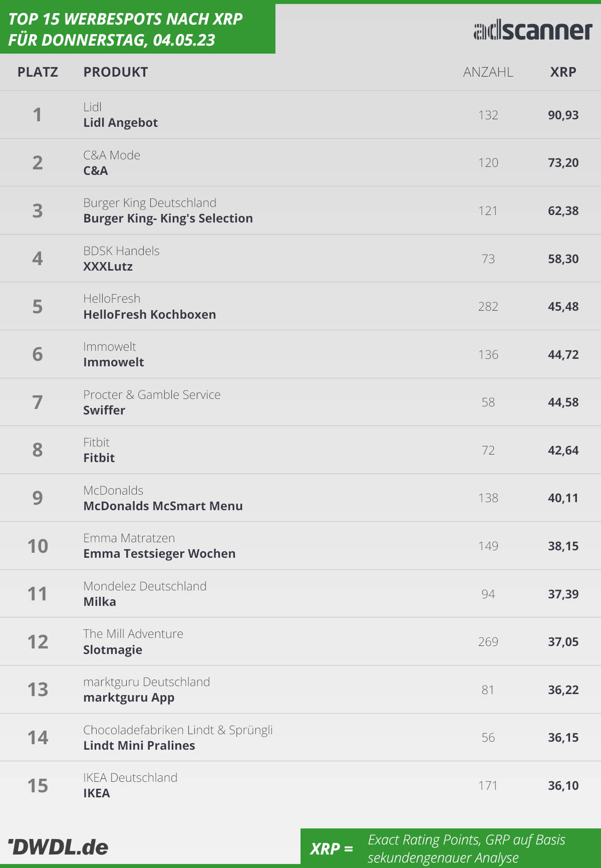This screenshot has width=601, height=868.
Task: Click the DWDL.de logo
Action: 58,847
